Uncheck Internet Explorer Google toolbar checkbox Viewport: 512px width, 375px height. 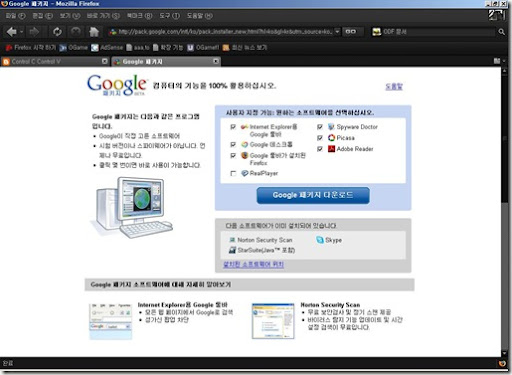pyautogui.click(x=233, y=127)
